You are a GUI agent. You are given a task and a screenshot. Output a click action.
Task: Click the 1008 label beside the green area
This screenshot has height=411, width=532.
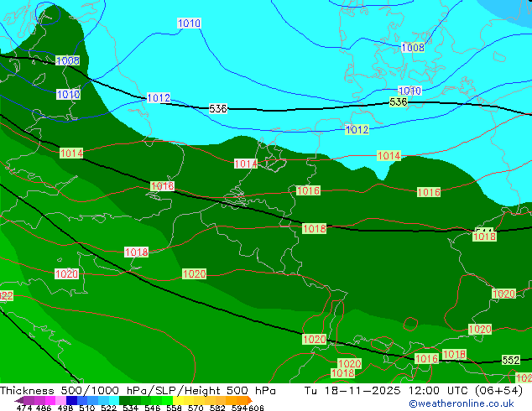68,60
